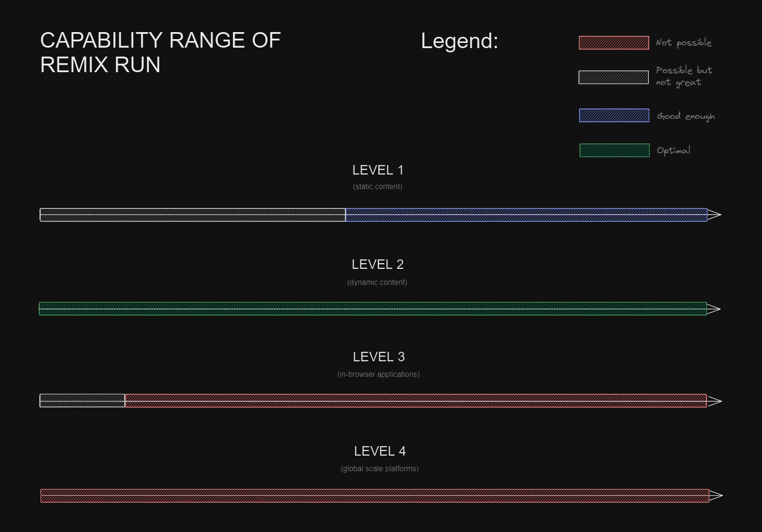762x532 pixels.
Task: Select the red 'Not possible' legend swatch
Action: click(x=614, y=42)
